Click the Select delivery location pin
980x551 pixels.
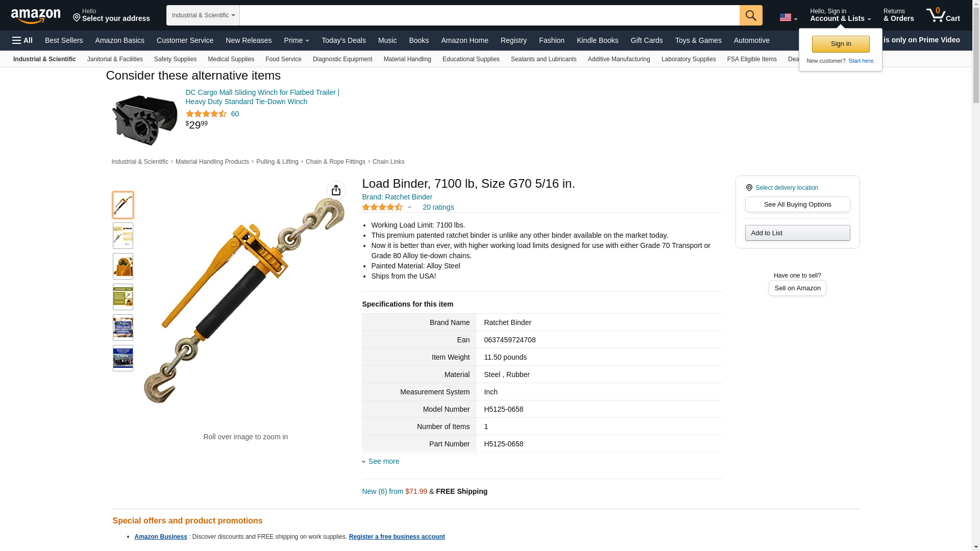coord(749,188)
